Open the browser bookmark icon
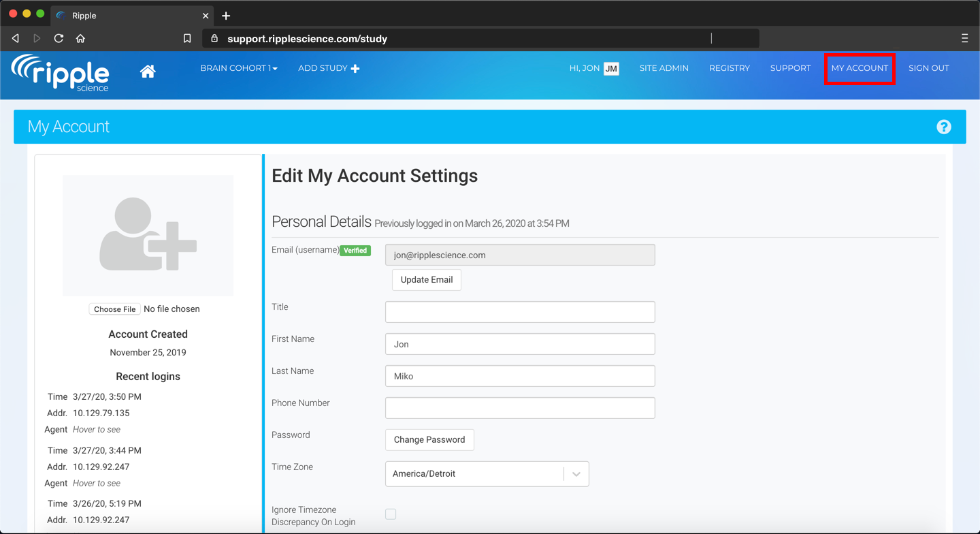The width and height of the screenshot is (980, 534). pyautogui.click(x=187, y=39)
